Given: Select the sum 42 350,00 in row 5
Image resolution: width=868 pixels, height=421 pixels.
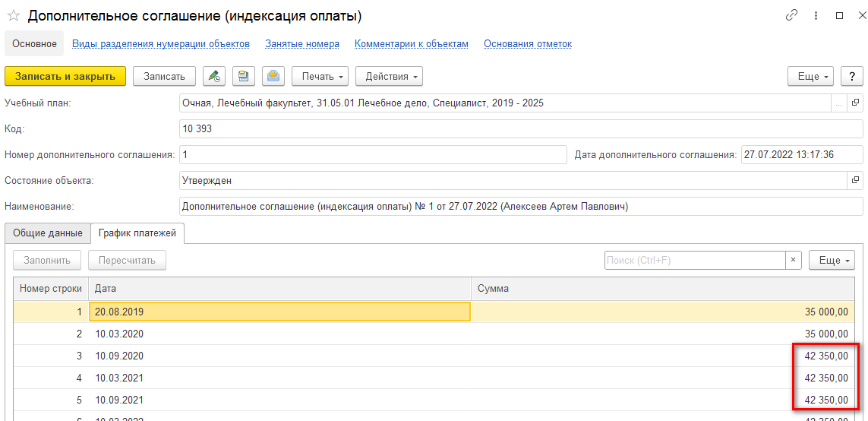Looking at the screenshot, I should pos(663,400).
